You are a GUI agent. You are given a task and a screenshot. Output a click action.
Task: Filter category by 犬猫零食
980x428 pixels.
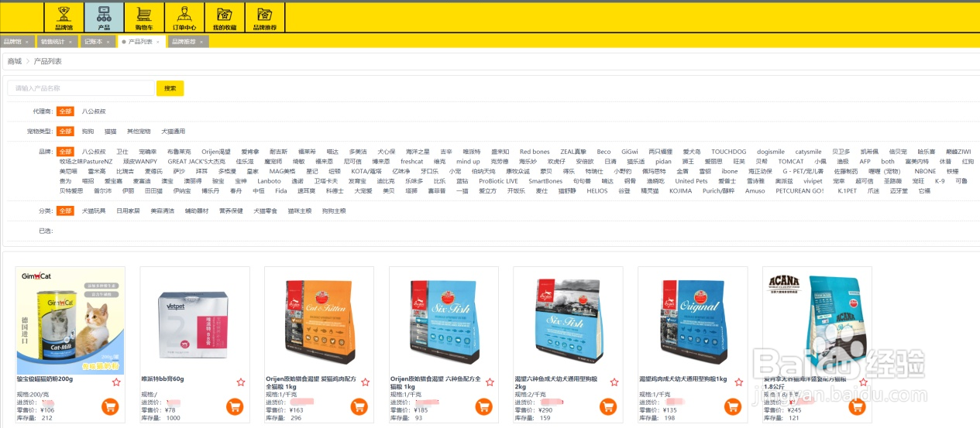click(266, 211)
